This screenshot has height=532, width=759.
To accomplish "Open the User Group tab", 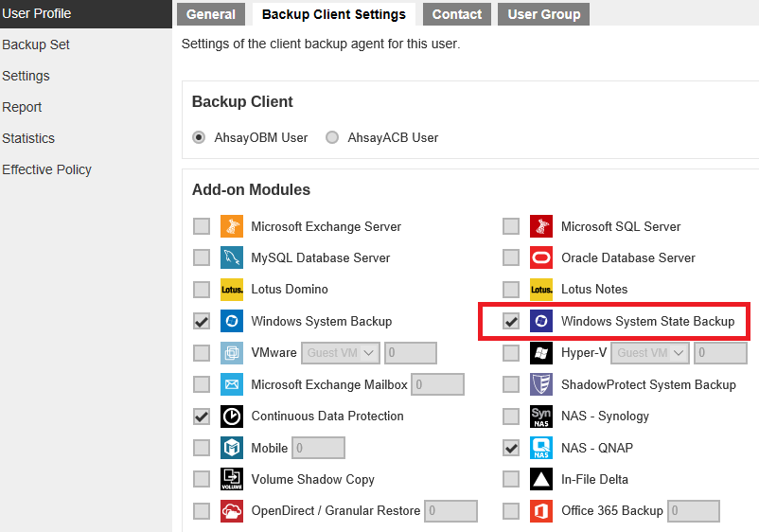I will [543, 14].
